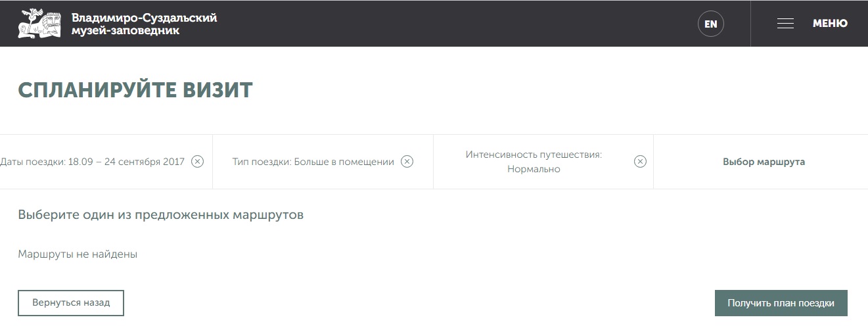Open the Даты поездки step
868x332 pixels.
point(92,162)
